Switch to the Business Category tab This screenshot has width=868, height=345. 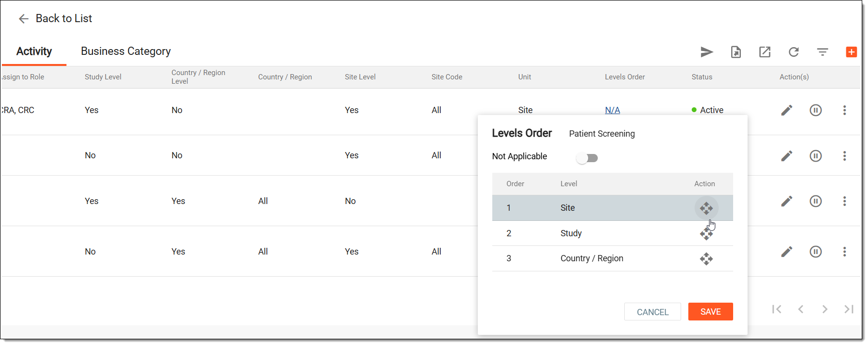click(x=126, y=51)
